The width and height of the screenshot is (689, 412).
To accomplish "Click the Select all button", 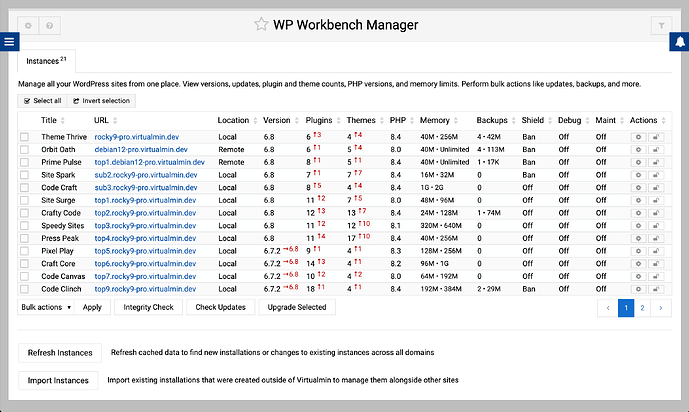I will tap(42, 101).
